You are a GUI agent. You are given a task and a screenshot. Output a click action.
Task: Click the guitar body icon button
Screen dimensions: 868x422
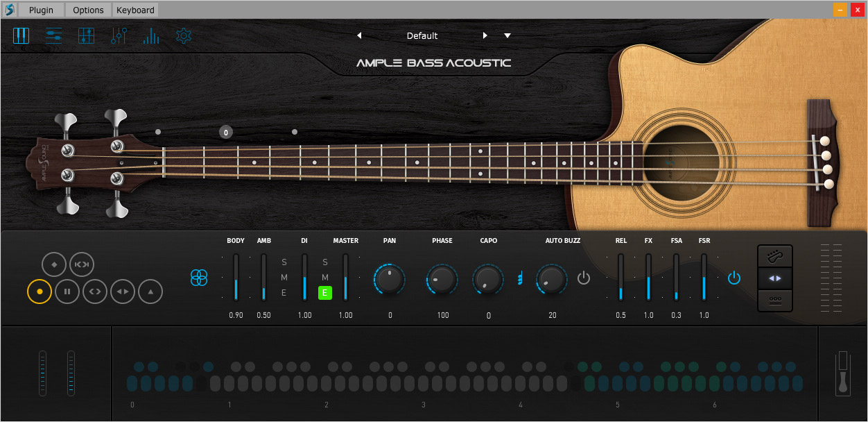[775, 257]
